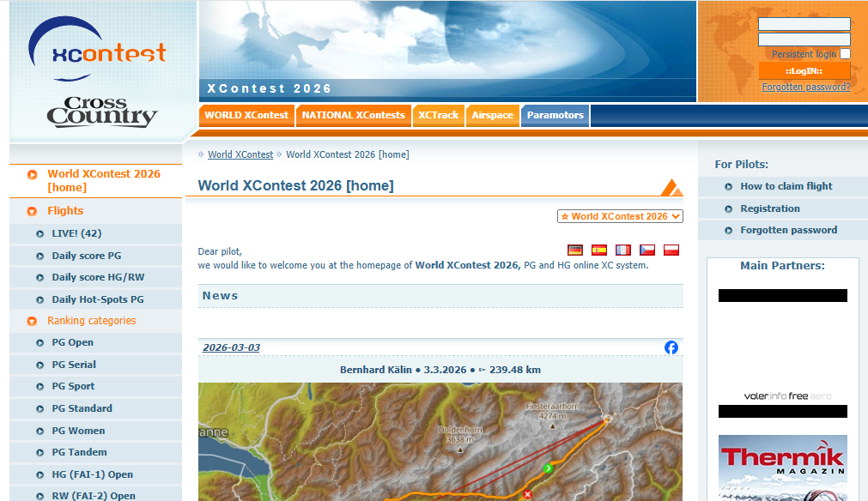The image size is (868, 501).
Task: Open HG (FAI-1) Open ranking
Action: click(x=96, y=474)
